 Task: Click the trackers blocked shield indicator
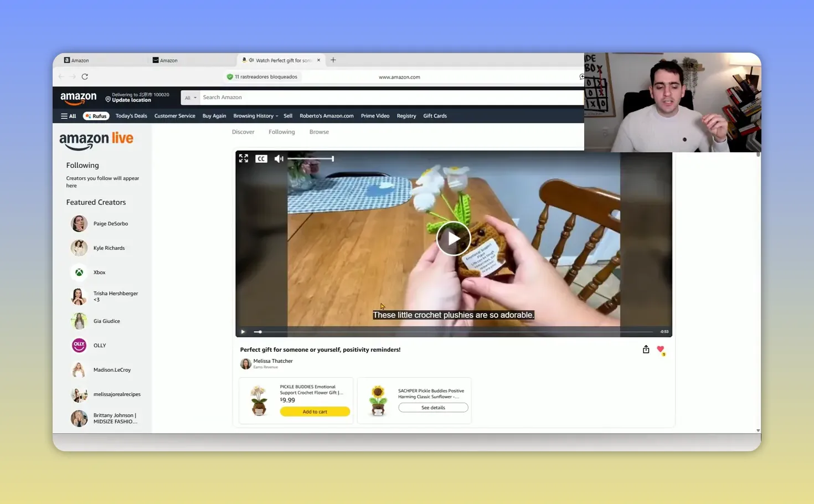pyautogui.click(x=262, y=77)
